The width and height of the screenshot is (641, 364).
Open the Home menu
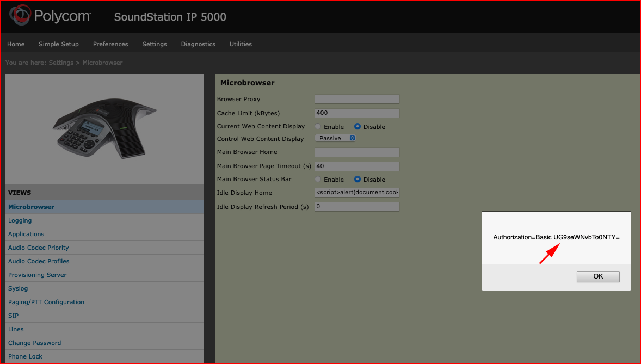[16, 44]
